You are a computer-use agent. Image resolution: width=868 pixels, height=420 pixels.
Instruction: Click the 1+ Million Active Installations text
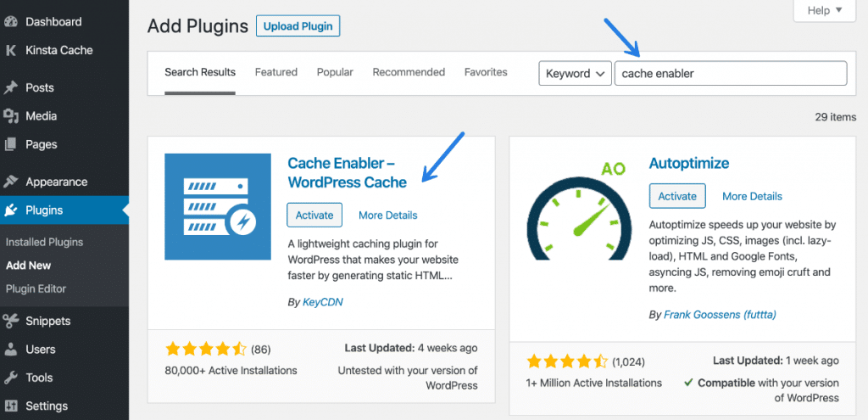tap(594, 383)
